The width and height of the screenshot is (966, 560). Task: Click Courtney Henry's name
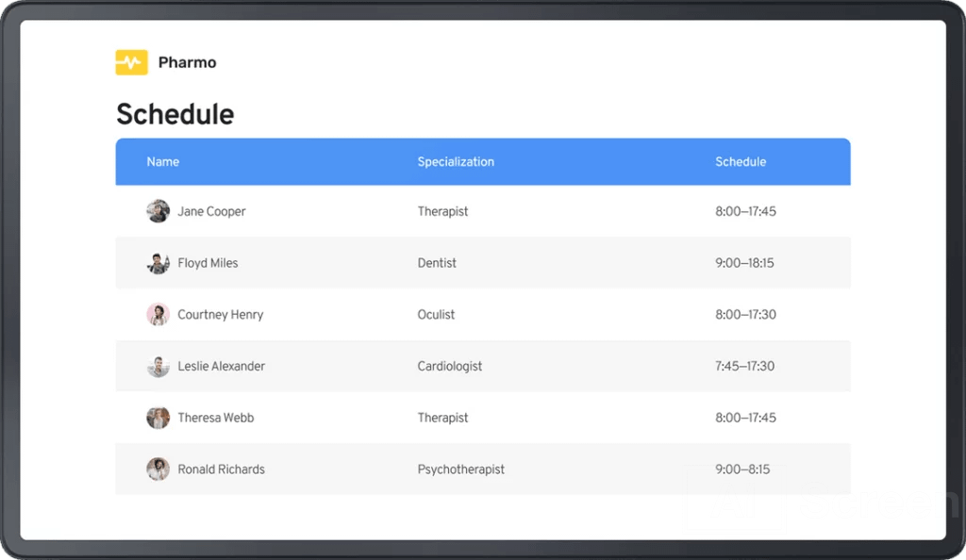221,315
